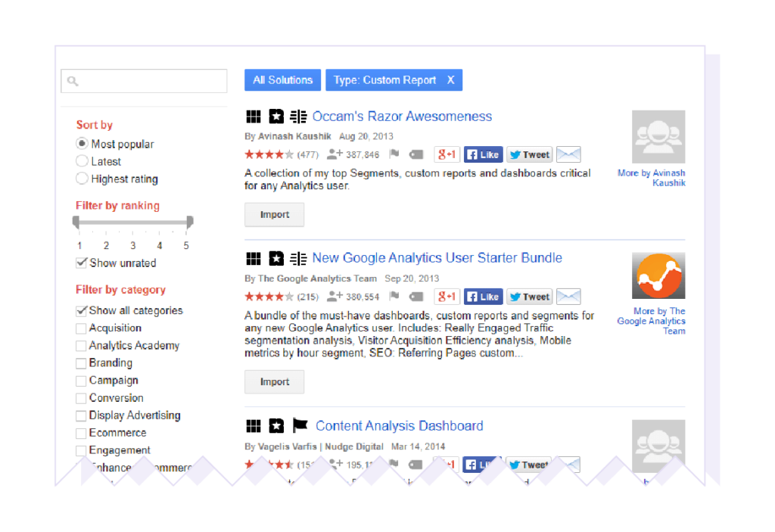Screen dimensions: 775x532
Task: Click the flag icon in Starter Bundle rating row
Action: coord(394,296)
